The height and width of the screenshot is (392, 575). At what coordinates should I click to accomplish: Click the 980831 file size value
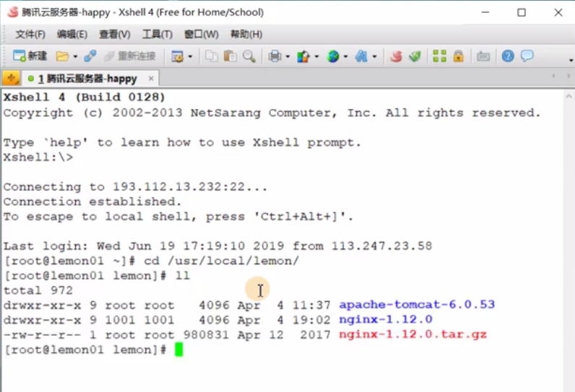coord(206,334)
